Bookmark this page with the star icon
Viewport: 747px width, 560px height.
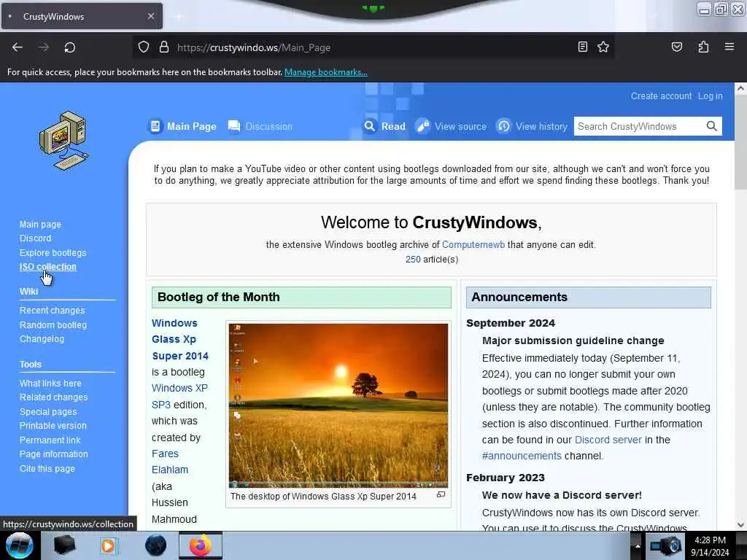pos(603,47)
